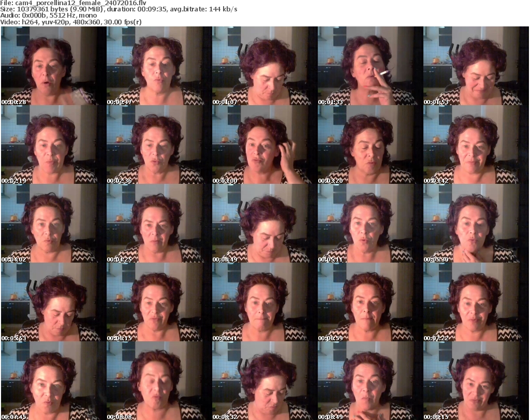The width and height of the screenshot is (530, 420).
Task: Select the thumbnail at 00:08:49
Action: (370, 381)
